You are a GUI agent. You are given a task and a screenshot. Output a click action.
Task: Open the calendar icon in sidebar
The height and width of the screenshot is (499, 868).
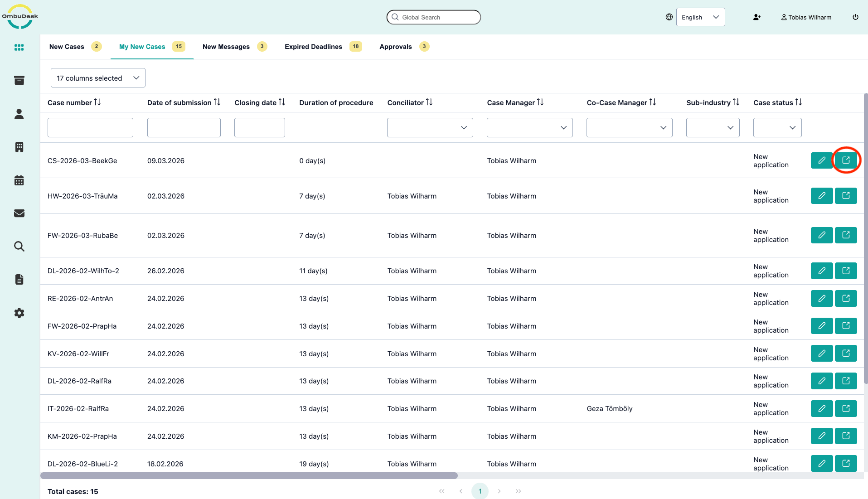coord(19,180)
